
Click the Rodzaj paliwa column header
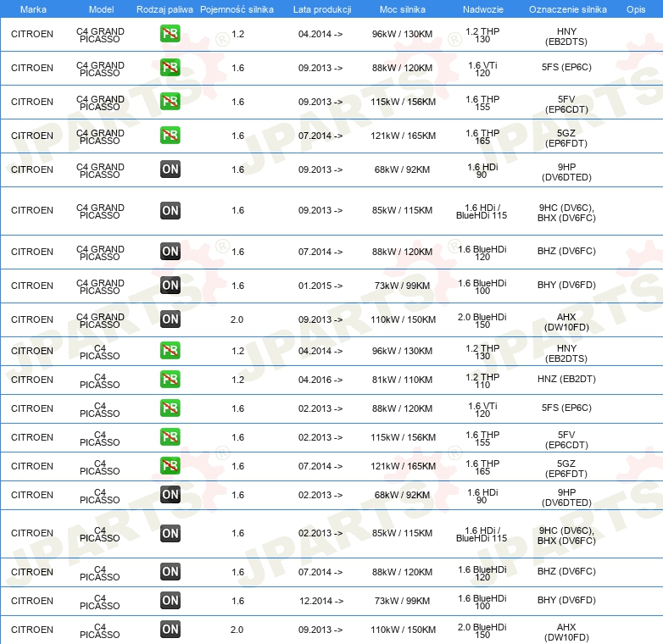pyautogui.click(x=164, y=9)
